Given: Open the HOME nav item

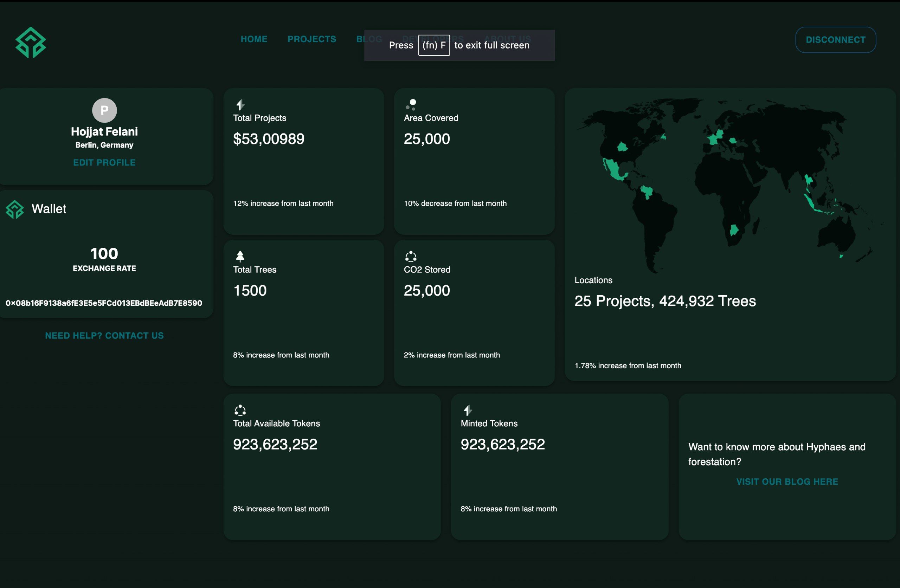Looking at the screenshot, I should [x=254, y=39].
